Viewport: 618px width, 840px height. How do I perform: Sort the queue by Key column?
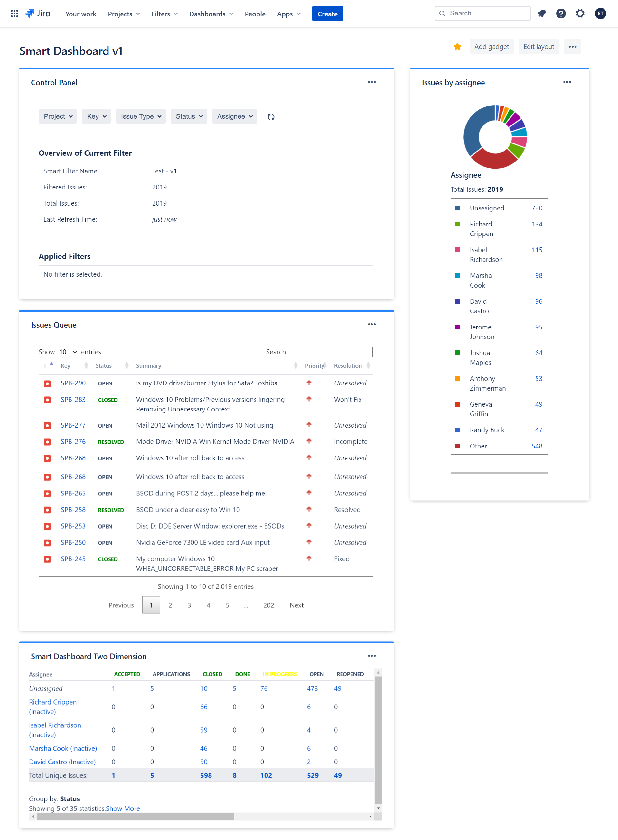[x=74, y=365]
